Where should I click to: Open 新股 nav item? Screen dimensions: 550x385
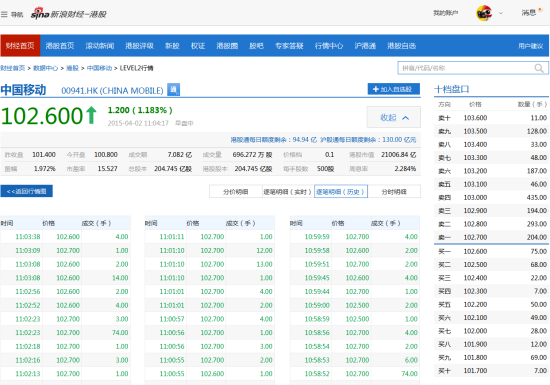(x=172, y=46)
